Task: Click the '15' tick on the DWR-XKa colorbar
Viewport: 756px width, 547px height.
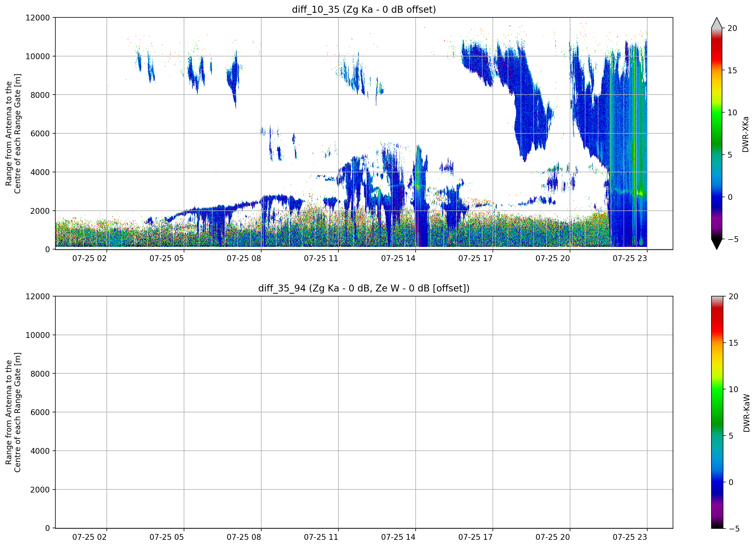Action: coord(732,70)
